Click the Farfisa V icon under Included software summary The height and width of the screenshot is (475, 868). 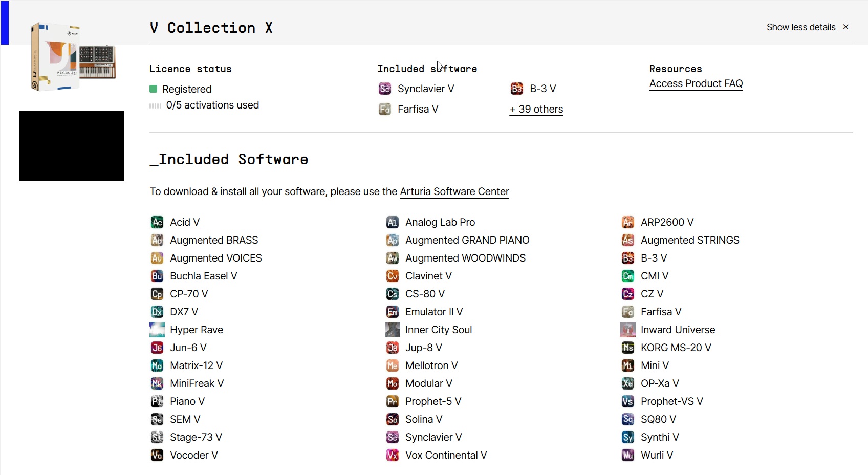[385, 109]
